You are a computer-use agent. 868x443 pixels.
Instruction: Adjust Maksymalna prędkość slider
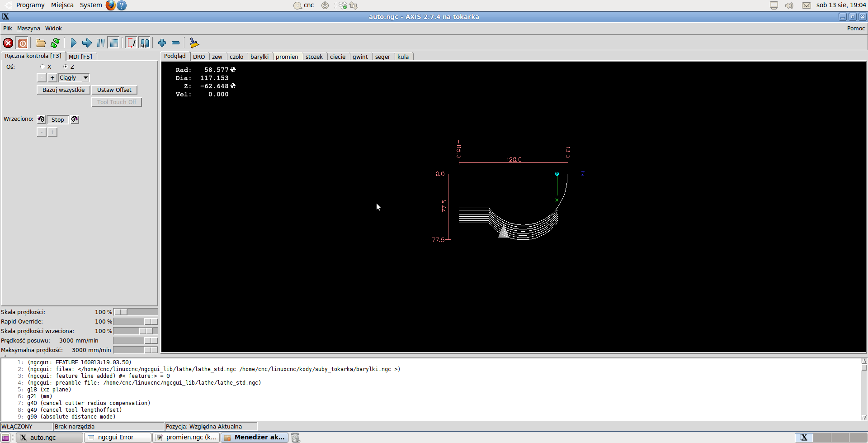(136, 350)
